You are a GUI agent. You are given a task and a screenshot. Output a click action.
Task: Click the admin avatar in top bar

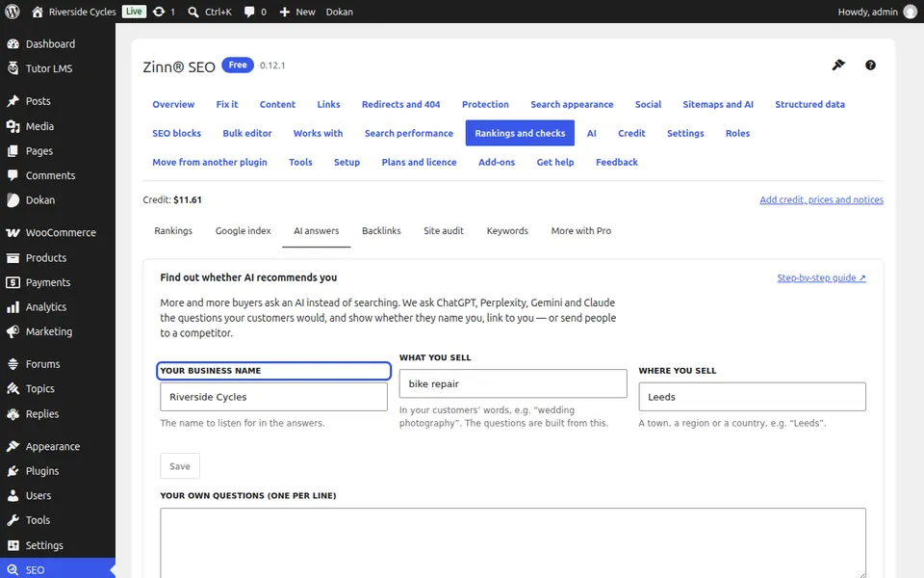click(x=911, y=12)
